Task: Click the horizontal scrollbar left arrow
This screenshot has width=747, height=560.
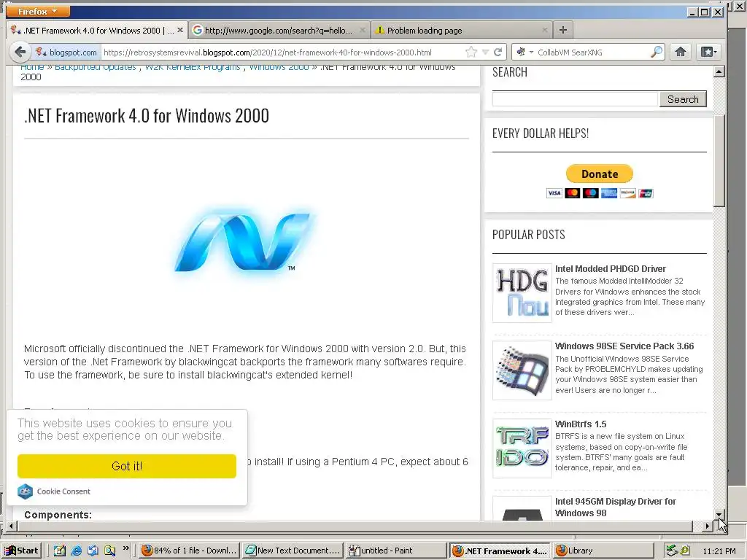Action: pos(12,526)
